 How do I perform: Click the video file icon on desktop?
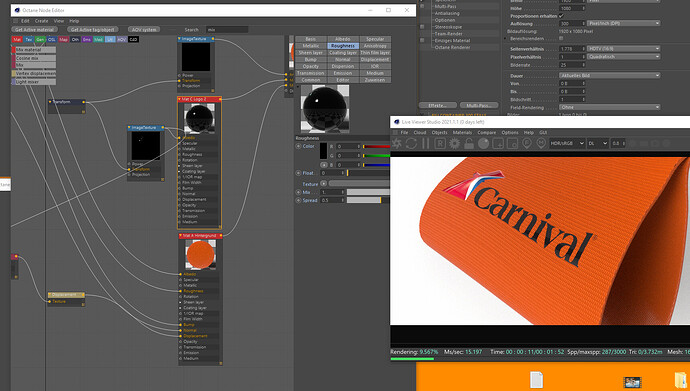click(x=632, y=382)
